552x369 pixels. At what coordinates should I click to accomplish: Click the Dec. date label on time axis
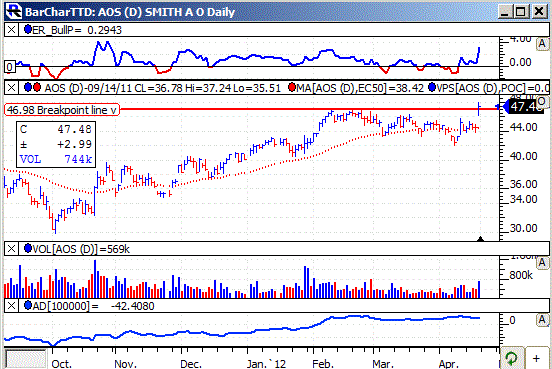[x=190, y=364]
